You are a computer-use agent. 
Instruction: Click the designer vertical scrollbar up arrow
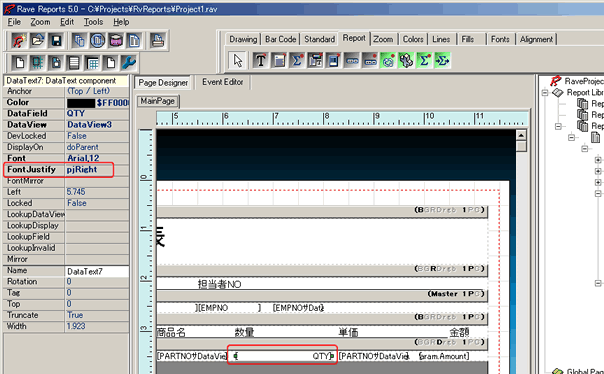tap(521, 135)
